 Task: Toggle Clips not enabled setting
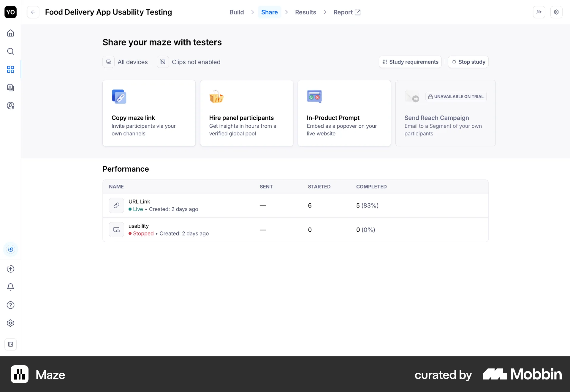(x=189, y=62)
